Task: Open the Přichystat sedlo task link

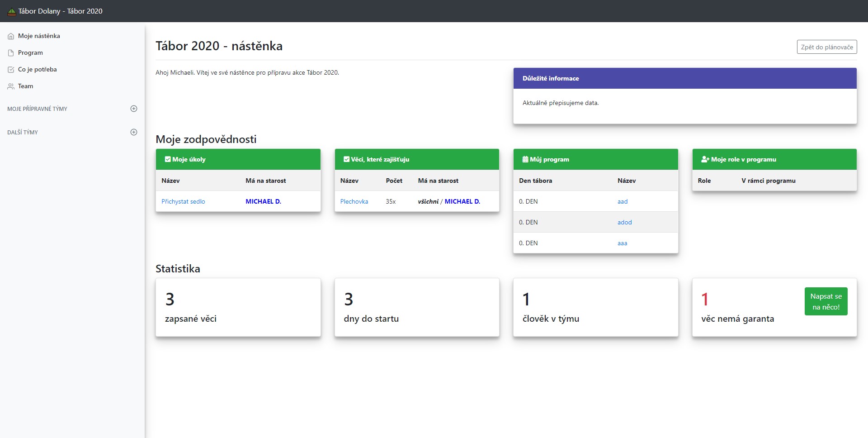Action: [x=183, y=202]
